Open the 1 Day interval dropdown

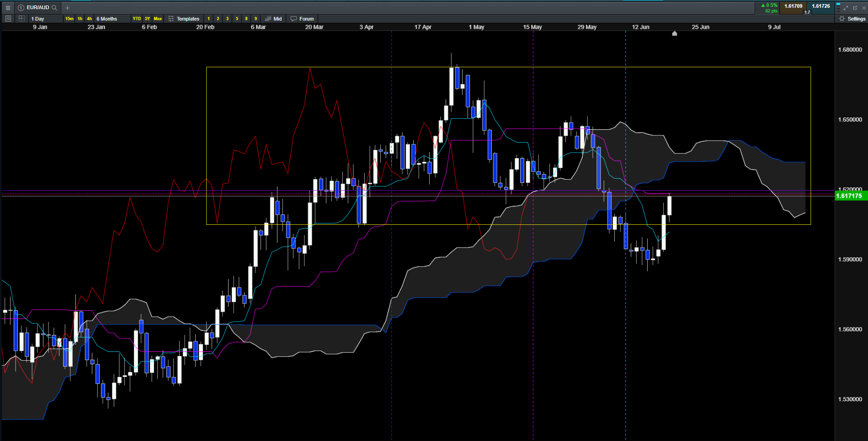click(x=45, y=19)
